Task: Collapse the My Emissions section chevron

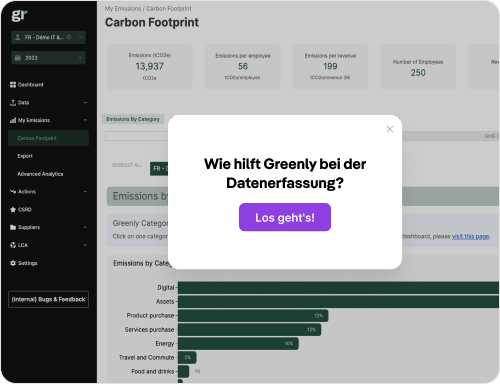Action: pos(85,120)
